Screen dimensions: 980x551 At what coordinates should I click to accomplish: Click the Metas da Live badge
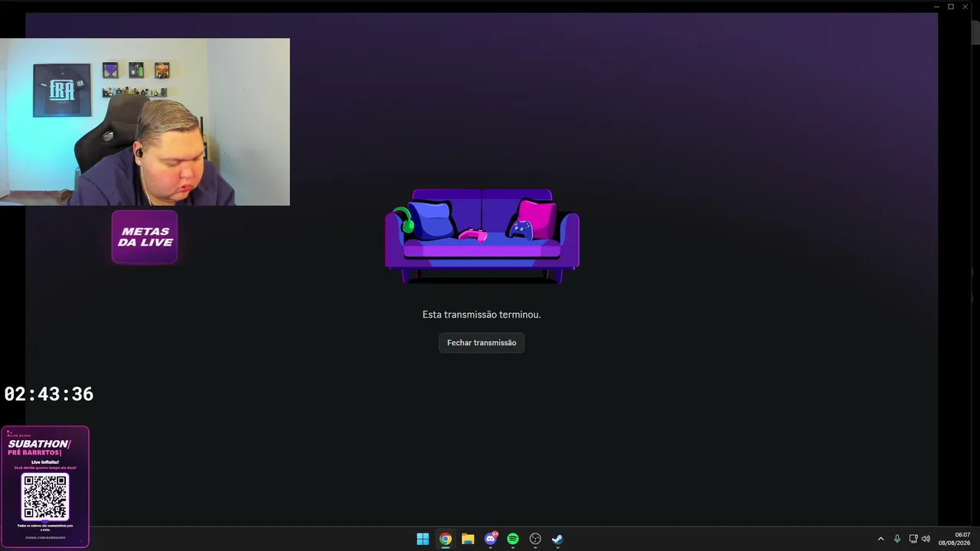[x=145, y=237]
